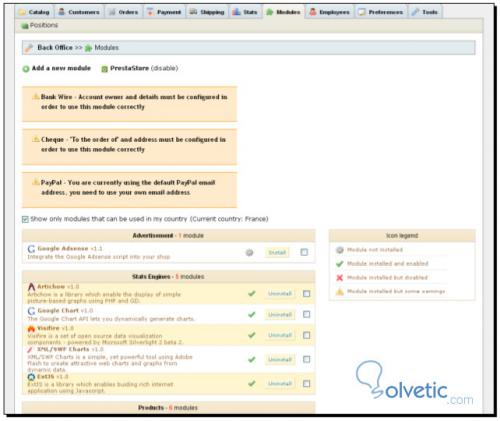500x421 pixels.
Task: Click the Visifire flame module icon
Action: coord(31,329)
